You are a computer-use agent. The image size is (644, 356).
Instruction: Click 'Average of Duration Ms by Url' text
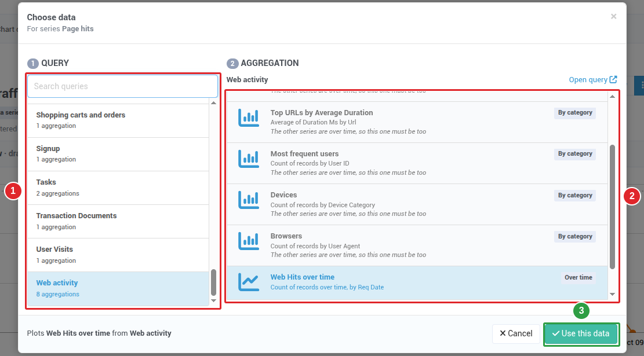(x=313, y=122)
